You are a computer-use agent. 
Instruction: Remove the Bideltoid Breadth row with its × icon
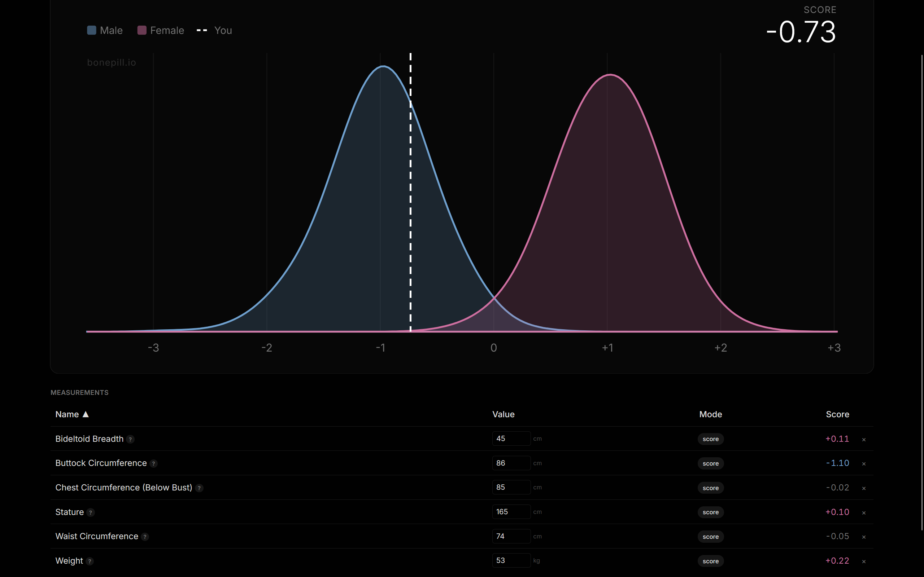click(x=864, y=440)
